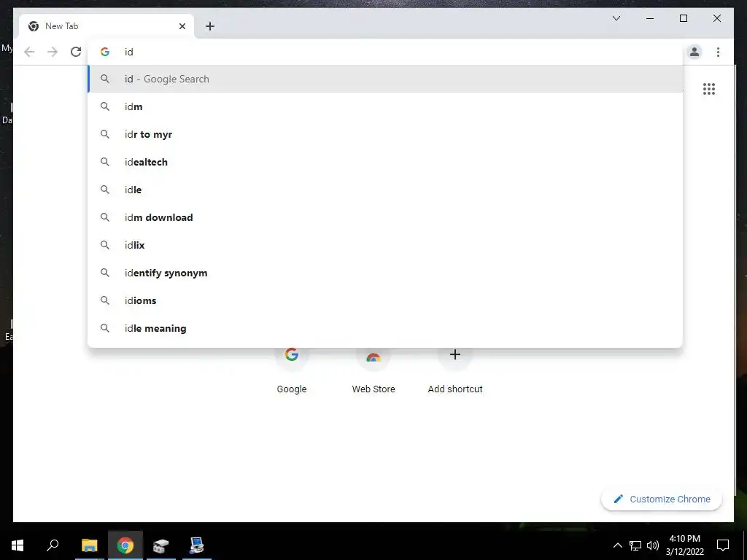Select the 'idm' suggestion

coord(385,106)
